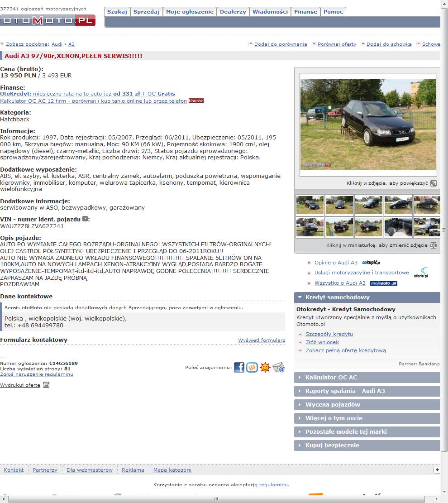Open Opinie o Audi A3
The width and height of the screenshot is (448, 503).
(x=336, y=263)
